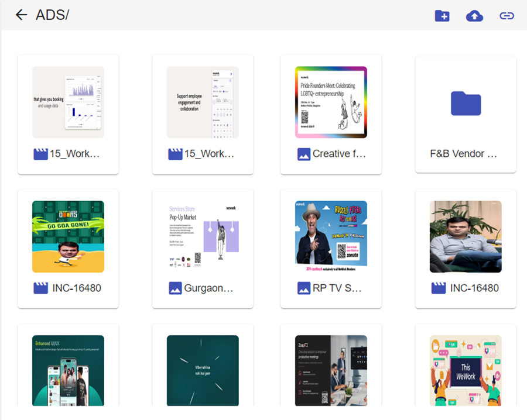Create a new folder using the folder-plus icon

(442, 16)
